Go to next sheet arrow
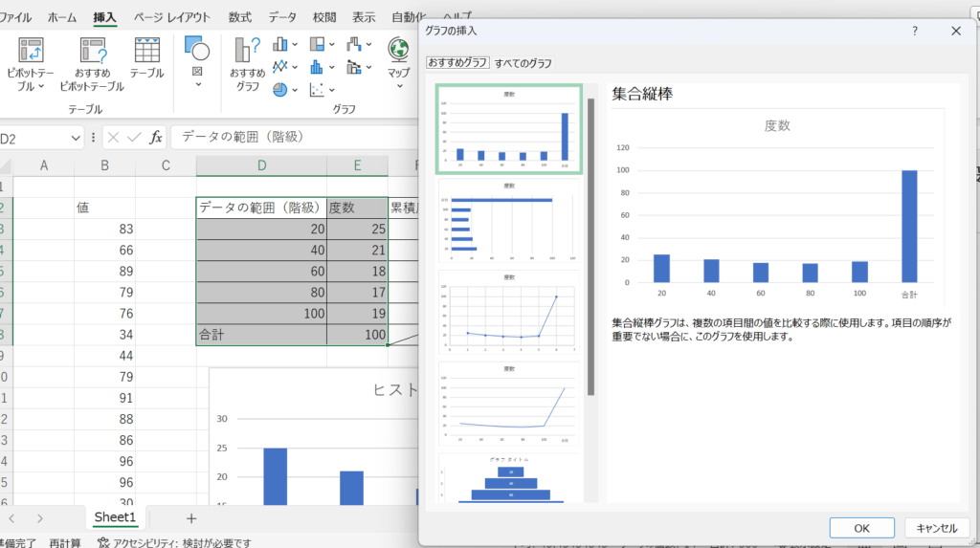980x548 pixels. click(x=40, y=518)
